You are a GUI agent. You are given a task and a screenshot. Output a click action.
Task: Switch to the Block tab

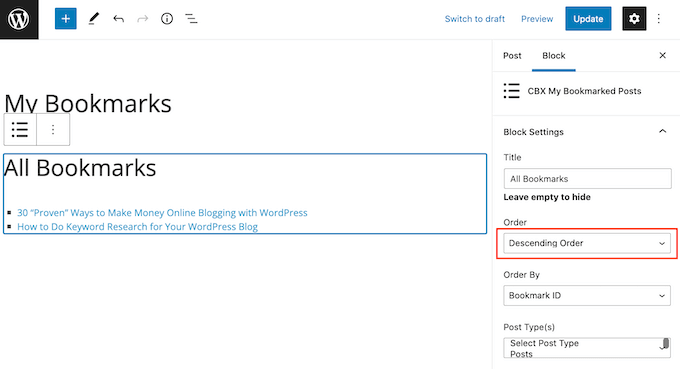click(x=554, y=56)
